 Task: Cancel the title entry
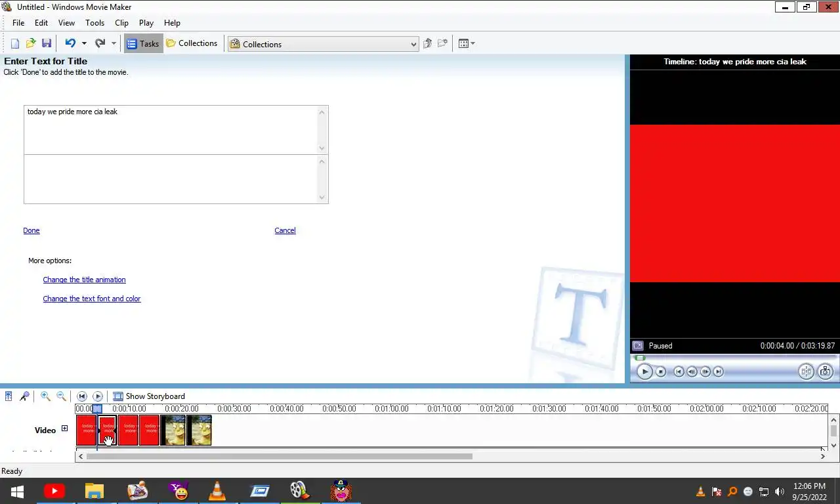pyautogui.click(x=285, y=230)
